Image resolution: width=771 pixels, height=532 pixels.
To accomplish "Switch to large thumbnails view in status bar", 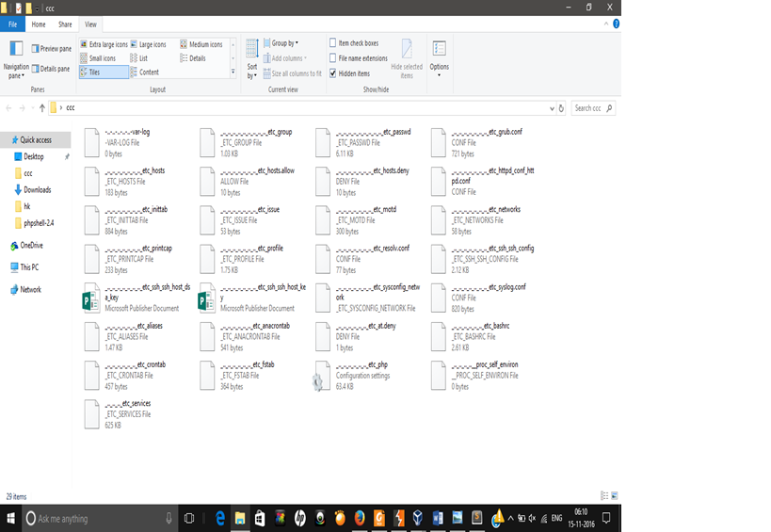I will 614,495.
